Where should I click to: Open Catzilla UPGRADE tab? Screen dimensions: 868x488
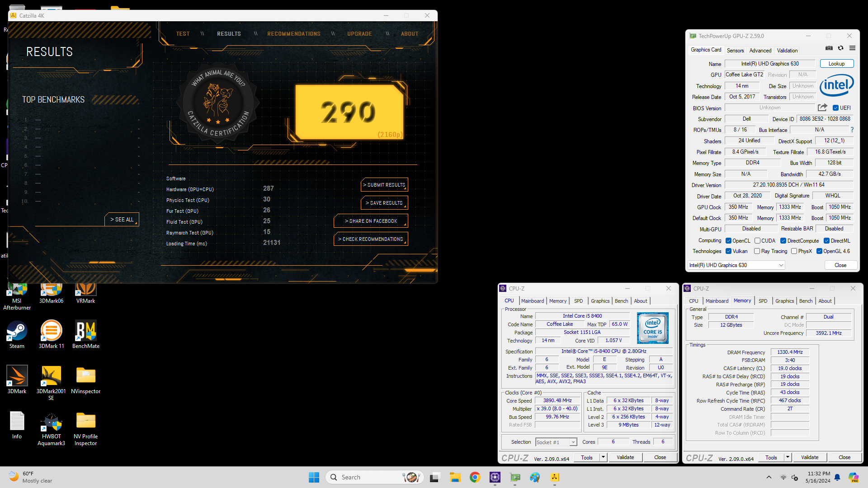click(x=360, y=33)
